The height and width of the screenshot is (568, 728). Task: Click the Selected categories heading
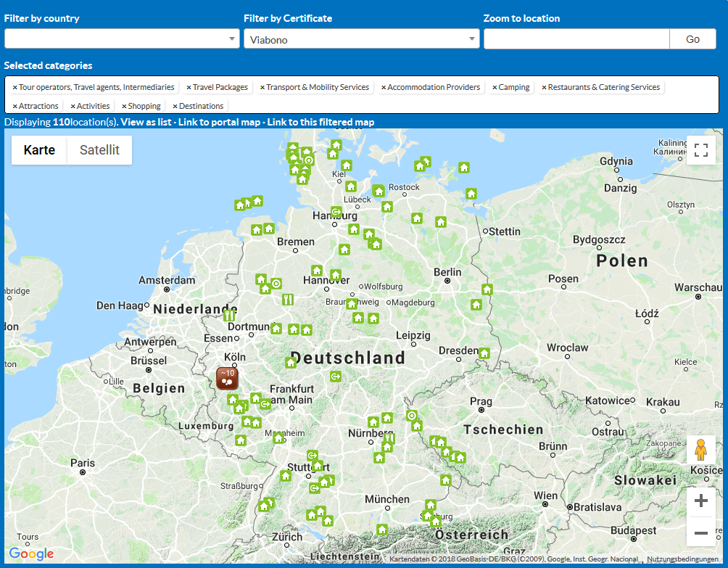(x=49, y=65)
